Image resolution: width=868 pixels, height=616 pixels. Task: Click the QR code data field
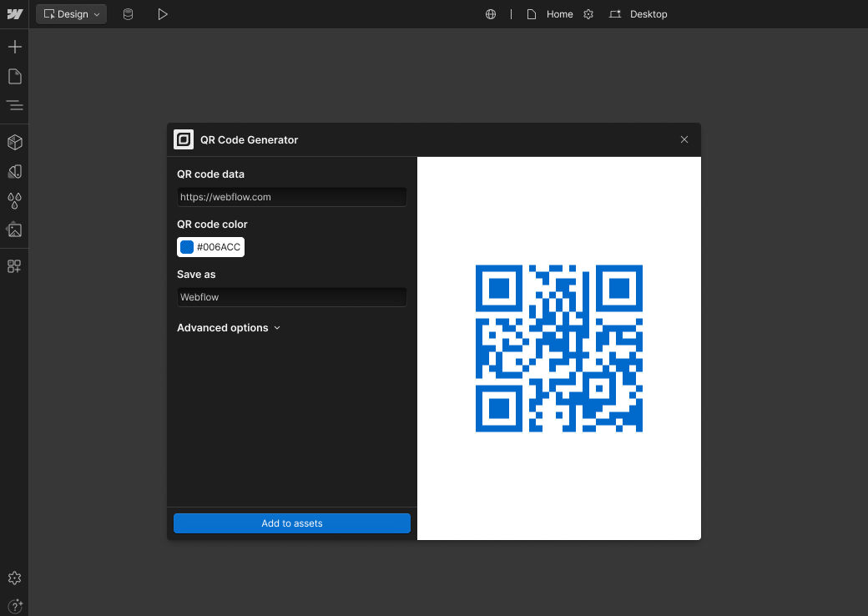tap(292, 197)
